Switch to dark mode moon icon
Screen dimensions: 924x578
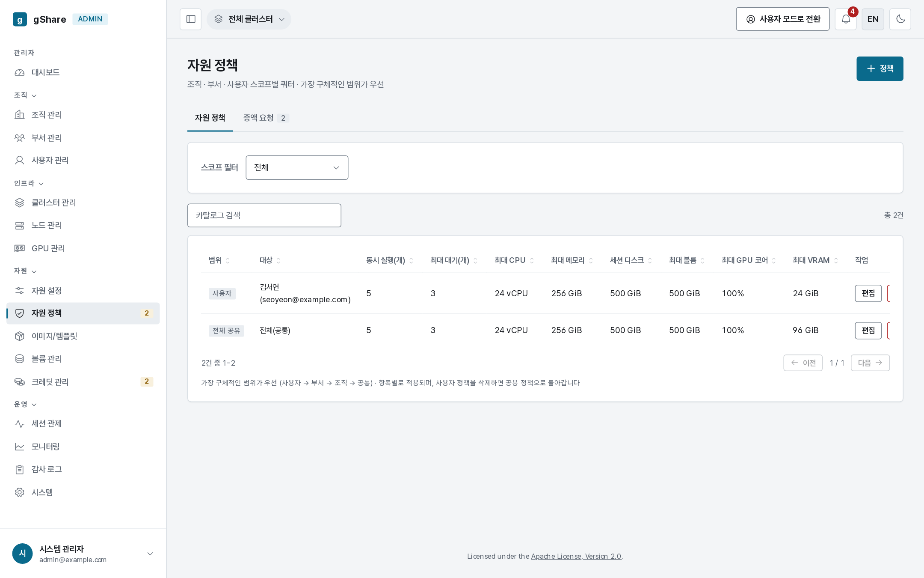(x=900, y=19)
